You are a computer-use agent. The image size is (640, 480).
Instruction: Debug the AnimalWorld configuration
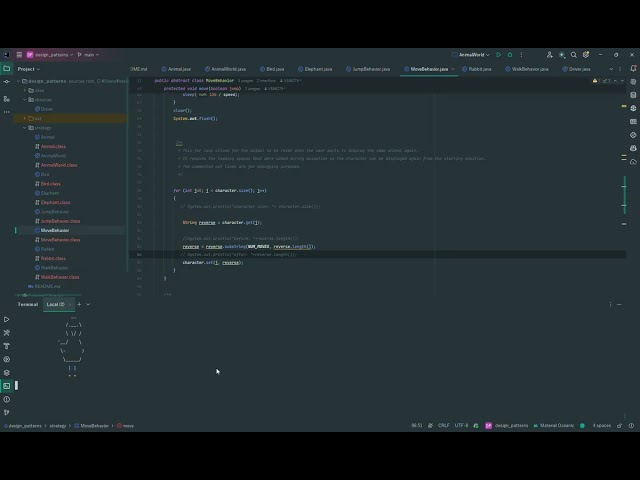pyautogui.click(x=510, y=55)
